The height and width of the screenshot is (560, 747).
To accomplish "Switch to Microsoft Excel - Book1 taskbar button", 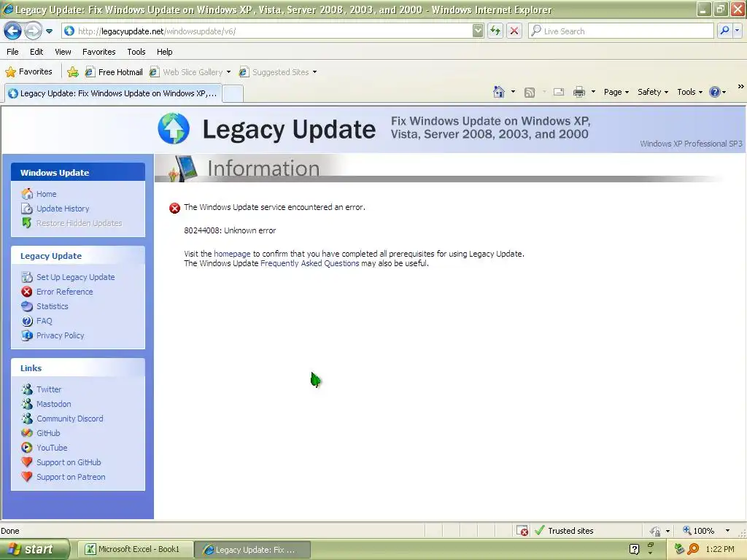I will [135, 550].
